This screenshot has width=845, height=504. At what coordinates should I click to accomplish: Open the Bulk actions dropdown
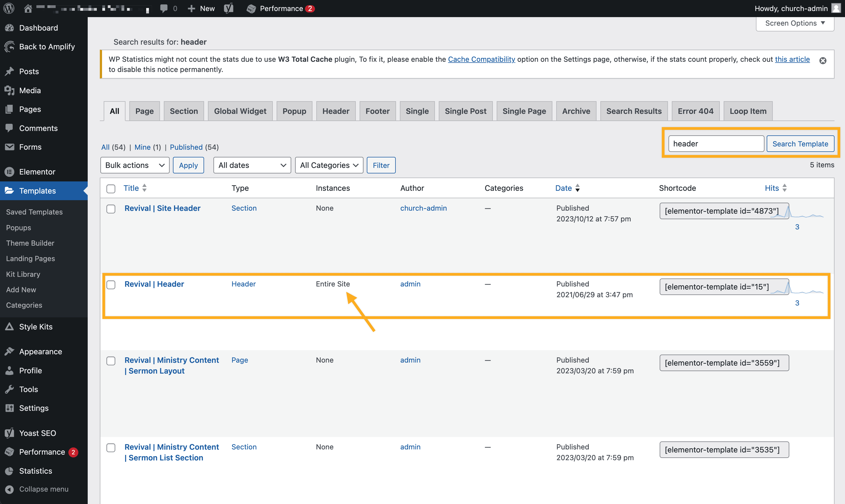tap(135, 165)
